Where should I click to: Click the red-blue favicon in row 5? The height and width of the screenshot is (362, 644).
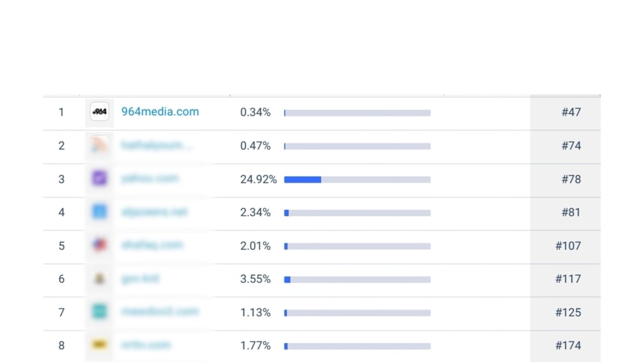tap(100, 245)
